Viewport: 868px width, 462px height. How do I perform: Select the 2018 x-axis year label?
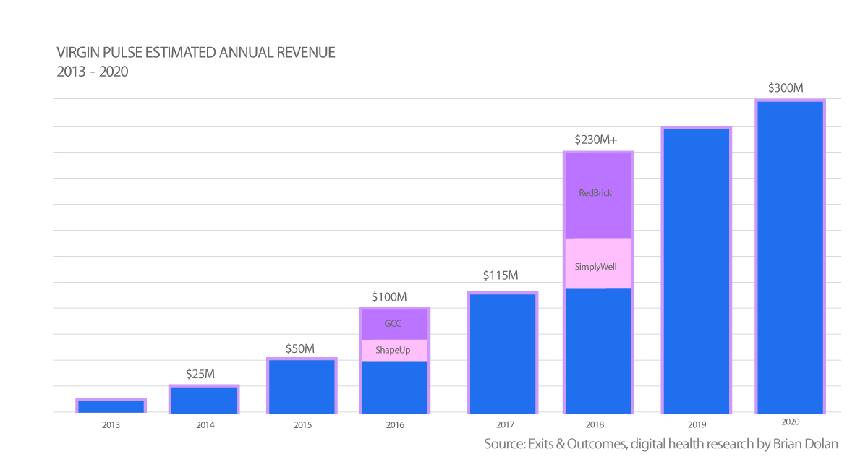coord(597,424)
